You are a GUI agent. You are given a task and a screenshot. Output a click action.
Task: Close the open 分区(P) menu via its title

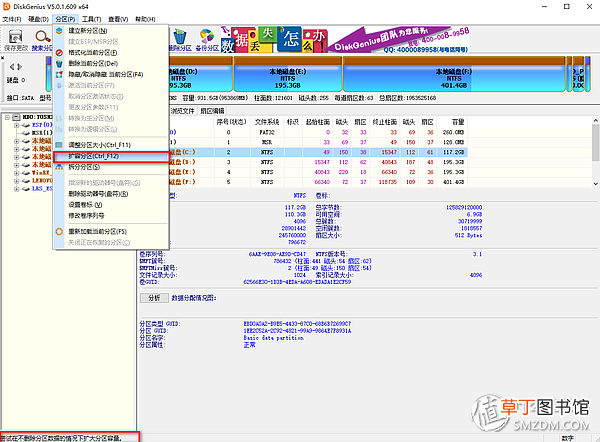[65, 19]
